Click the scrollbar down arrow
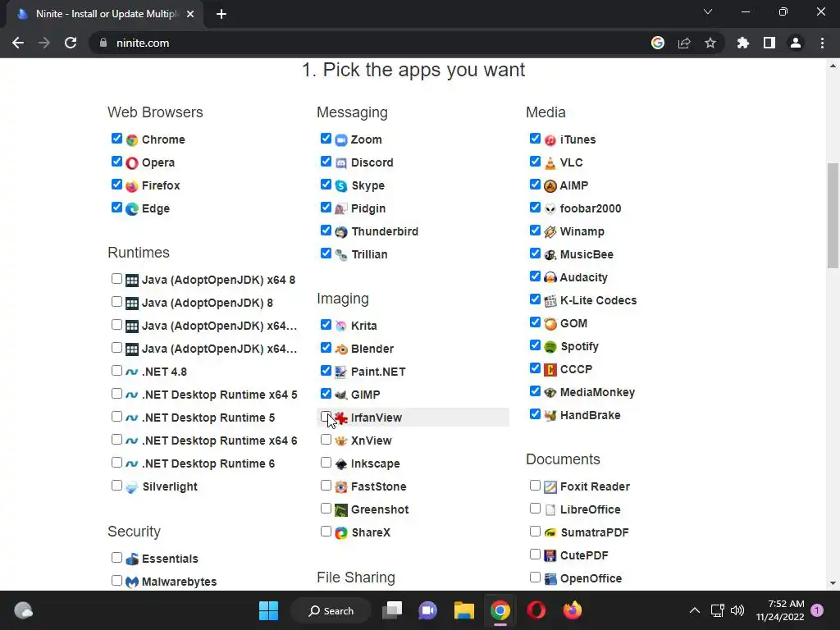This screenshot has width=840, height=630. (833, 583)
